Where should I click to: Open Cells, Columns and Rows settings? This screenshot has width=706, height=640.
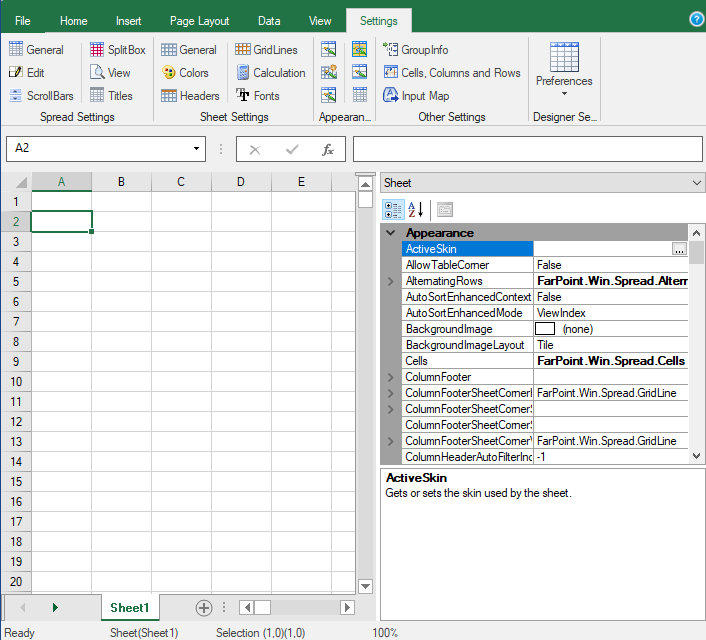tap(452, 73)
